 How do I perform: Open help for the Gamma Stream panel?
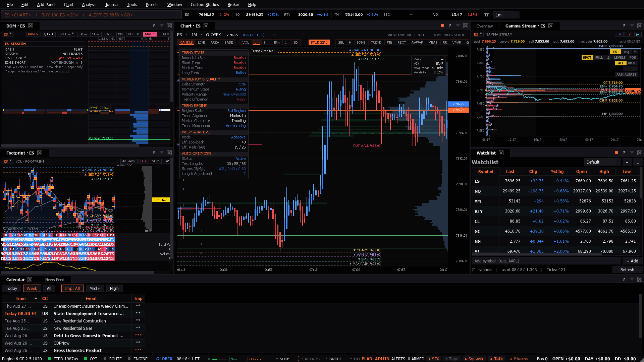(x=624, y=26)
